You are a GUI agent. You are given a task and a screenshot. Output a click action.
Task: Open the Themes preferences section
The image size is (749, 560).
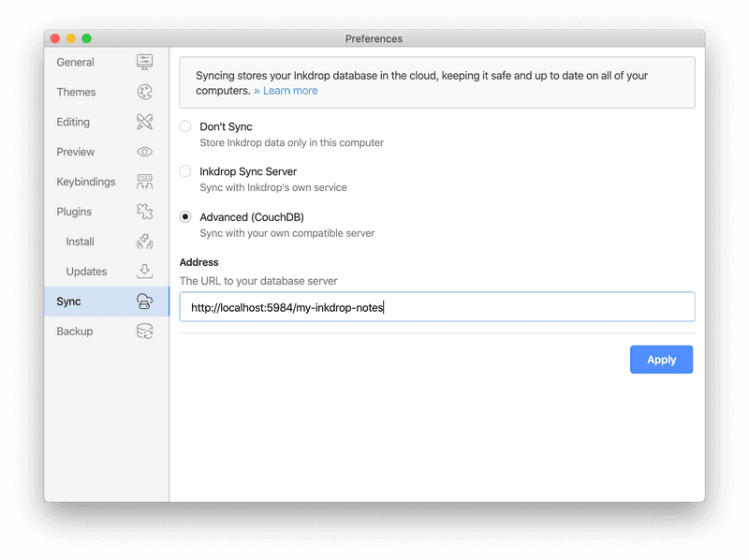(x=76, y=92)
